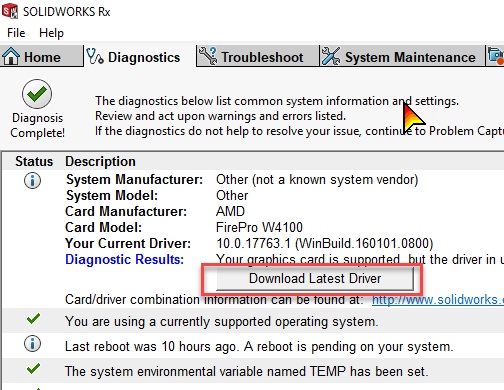Viewport: 504px width, 390px height.
Task: Click the 'Last reboot was 10 hours ago' row
Action: pyautogui.click(x=259, y=347)
